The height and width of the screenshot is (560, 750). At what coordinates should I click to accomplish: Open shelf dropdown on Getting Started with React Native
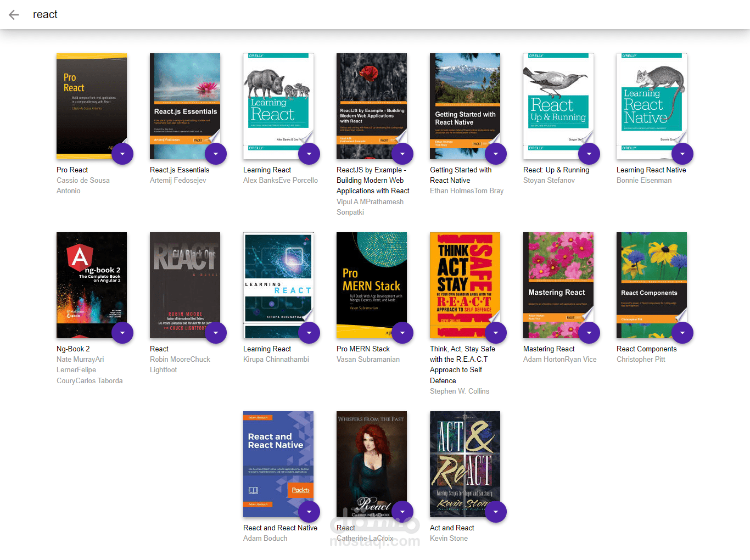(x=496, y=154)
